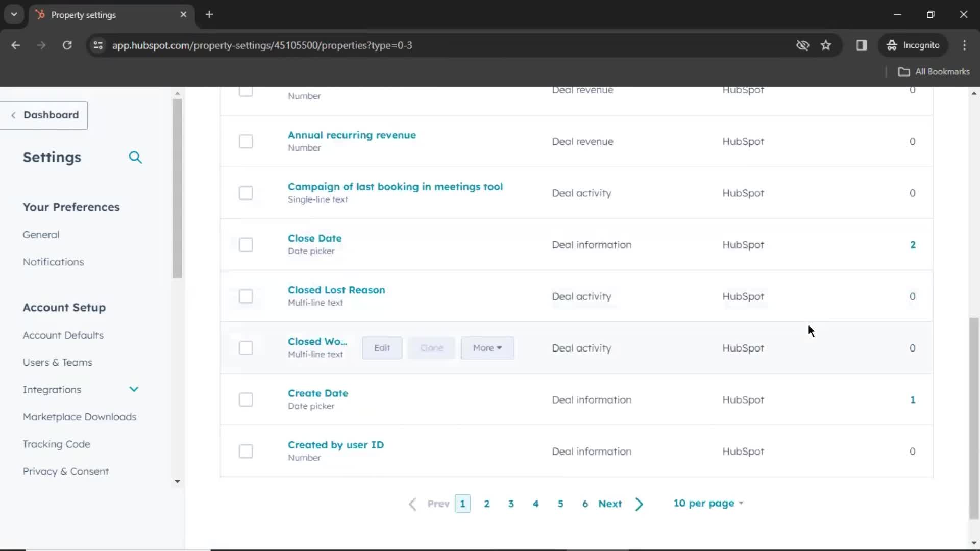This screenshot has height=551, width=980.
Task: Open the More dropdown for Closed Wo...
Action: [487, 347]
